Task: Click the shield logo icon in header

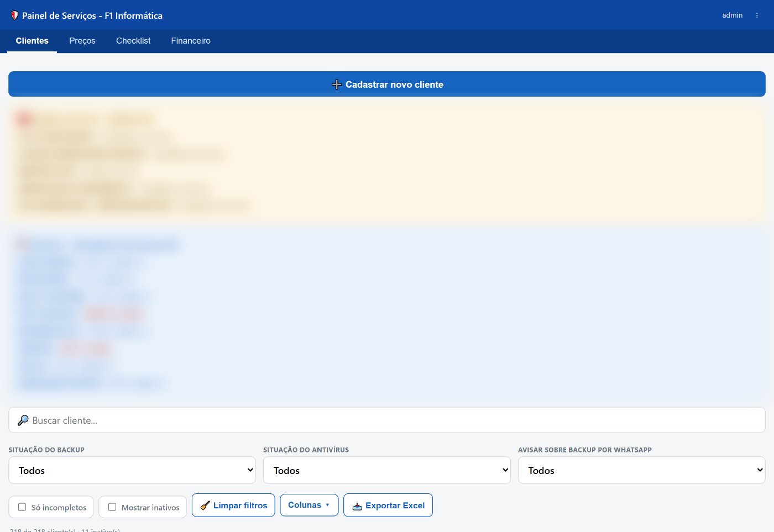Action: [x=14, y=15]
